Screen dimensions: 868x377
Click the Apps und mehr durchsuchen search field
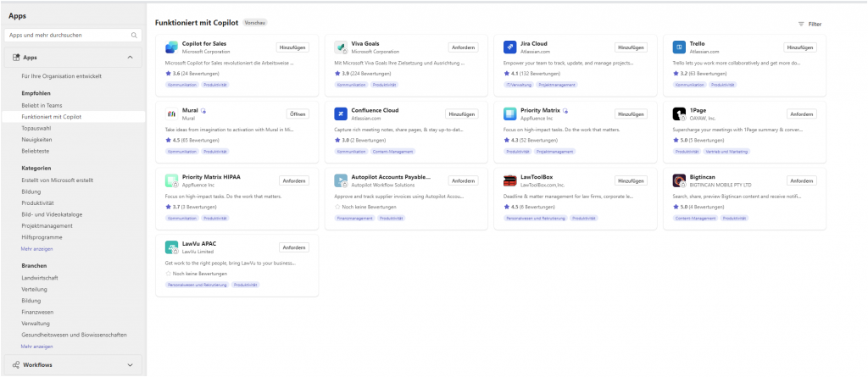(x=73, y=35)
